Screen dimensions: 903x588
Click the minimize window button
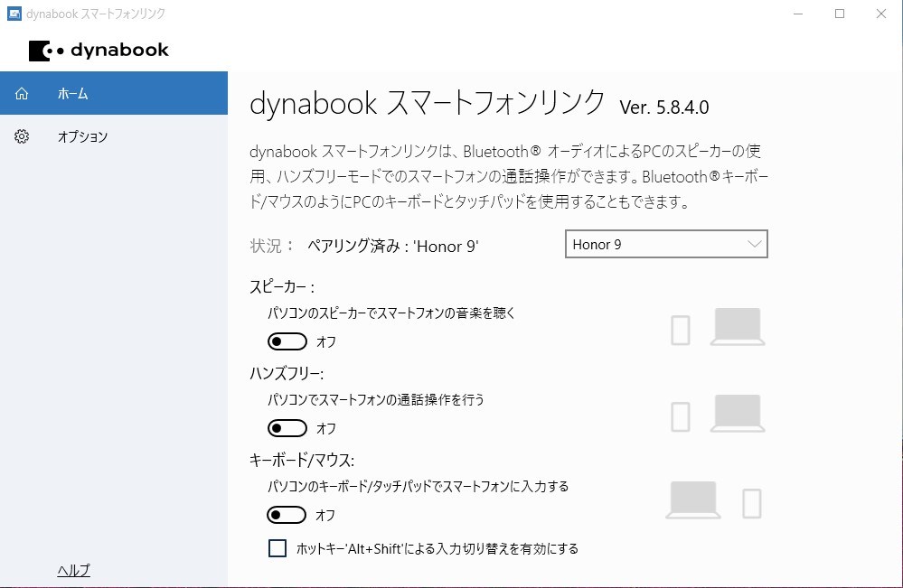pos(798,14)
